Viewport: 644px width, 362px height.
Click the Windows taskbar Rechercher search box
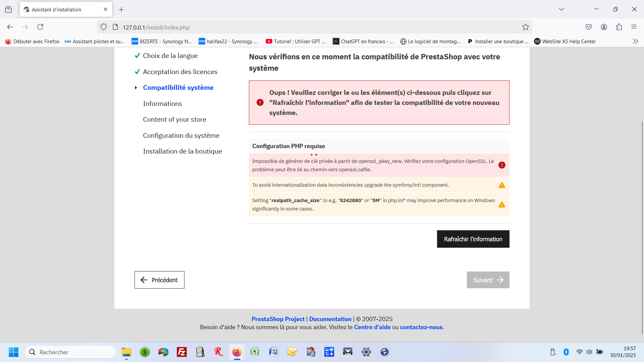tap(70, 352)
